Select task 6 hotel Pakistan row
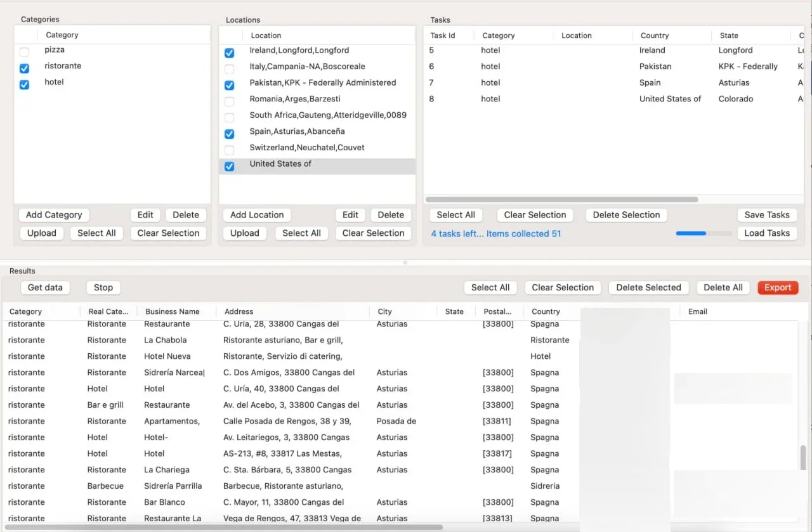This screenshot has height=532, width=812. coord(613,67)
